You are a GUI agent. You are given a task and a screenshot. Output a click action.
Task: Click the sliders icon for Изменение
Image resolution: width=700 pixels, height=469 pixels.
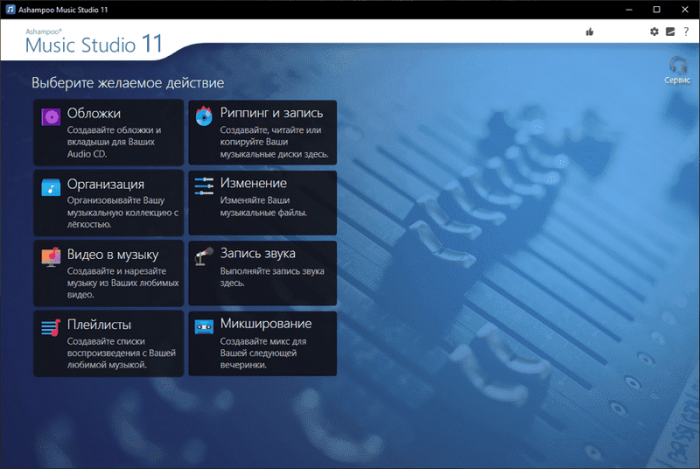204,186
